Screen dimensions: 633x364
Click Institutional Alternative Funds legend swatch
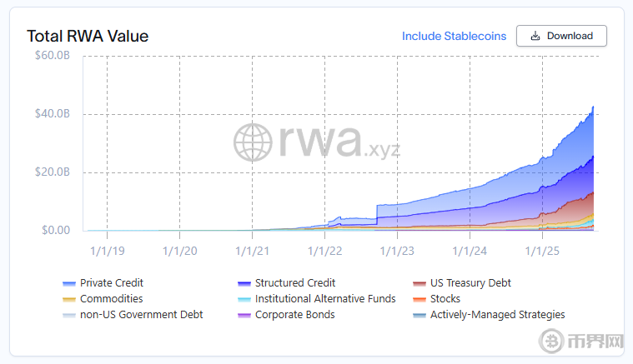(x=244, y=299)
